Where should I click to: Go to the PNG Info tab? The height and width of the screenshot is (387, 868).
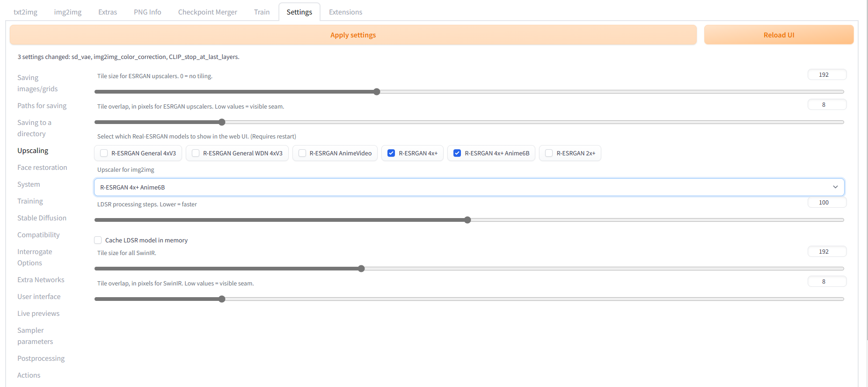[x=147, y=12]
